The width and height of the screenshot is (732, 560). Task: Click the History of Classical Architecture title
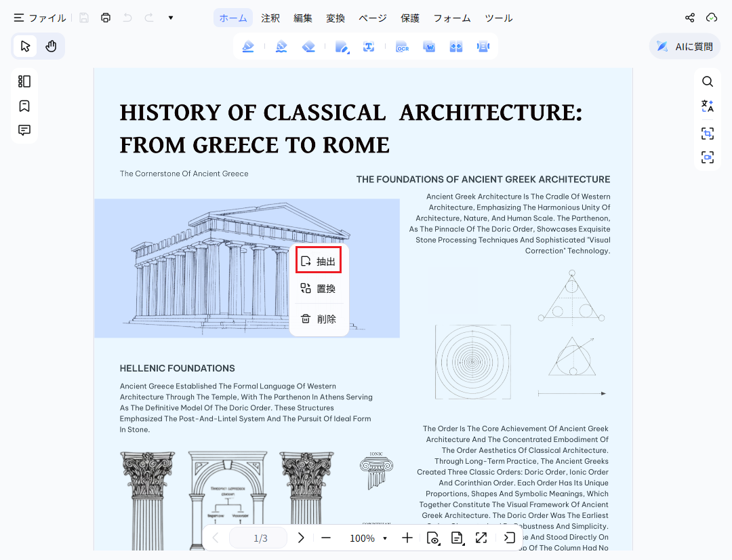click(x=351, y=128)
